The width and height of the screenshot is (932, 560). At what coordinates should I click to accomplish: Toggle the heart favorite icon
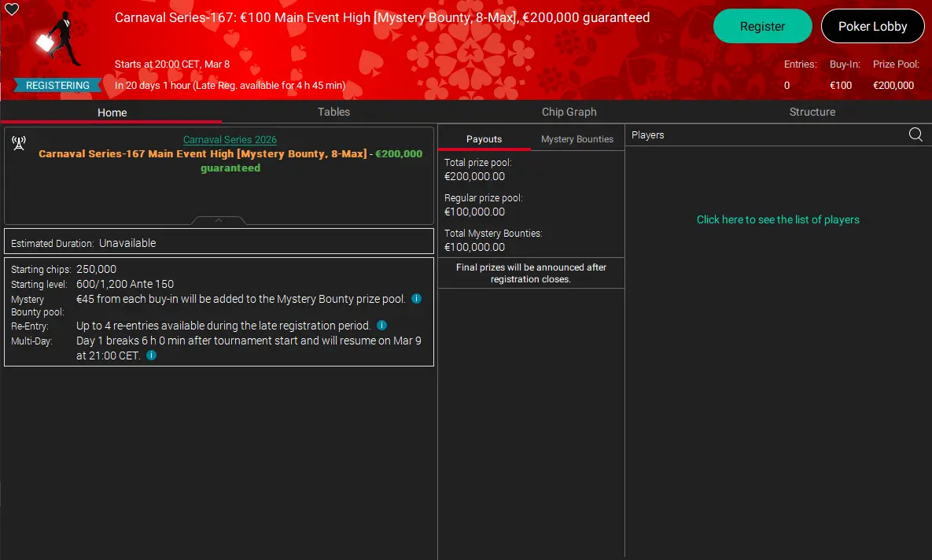click(x=12, y=9)
